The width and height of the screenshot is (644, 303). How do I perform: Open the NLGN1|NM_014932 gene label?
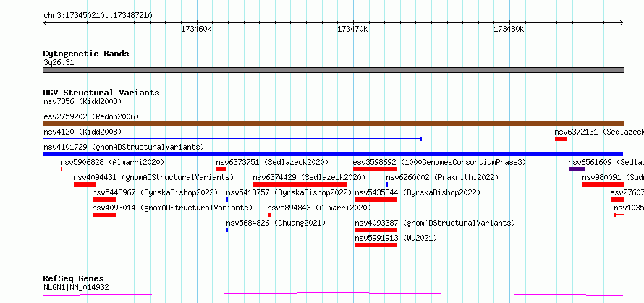coord(76,287)
